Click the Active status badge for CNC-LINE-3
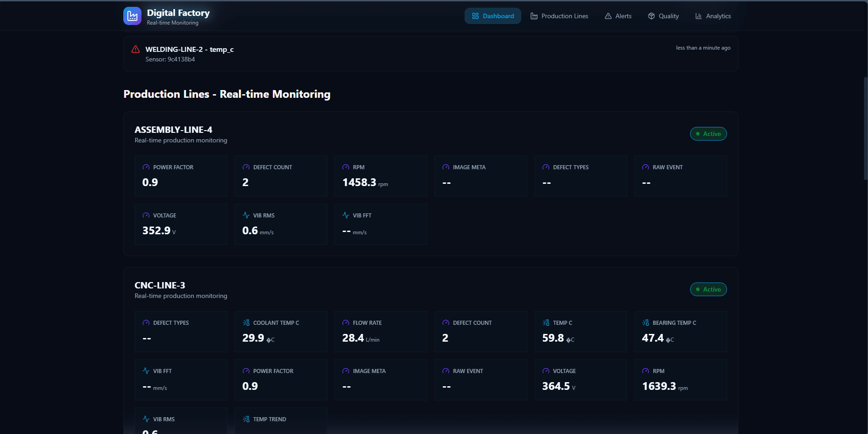 [x=708, y=289]
